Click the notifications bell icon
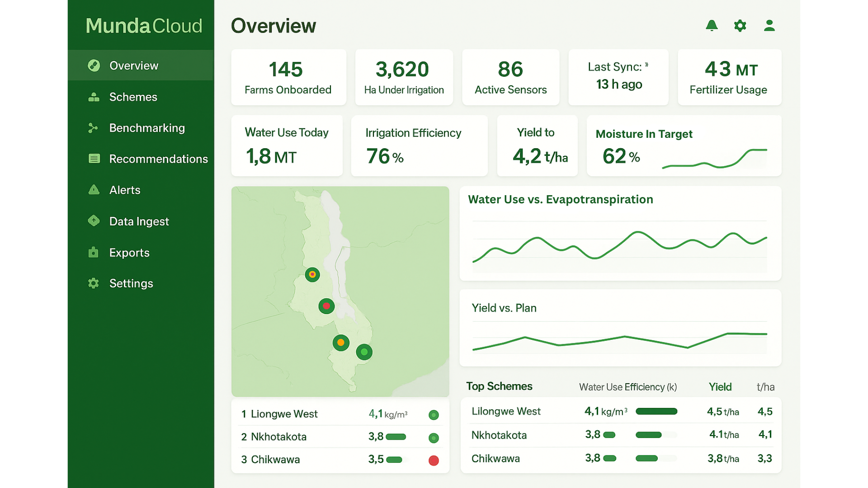Image resolution: width=868 pixels, height=488 pixels. coord(712,26)
